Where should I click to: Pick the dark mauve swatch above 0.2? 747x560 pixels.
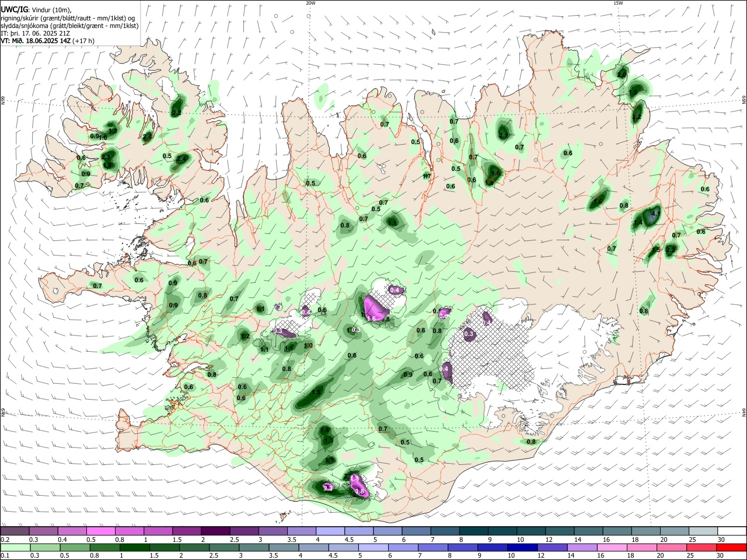point(15,531)
